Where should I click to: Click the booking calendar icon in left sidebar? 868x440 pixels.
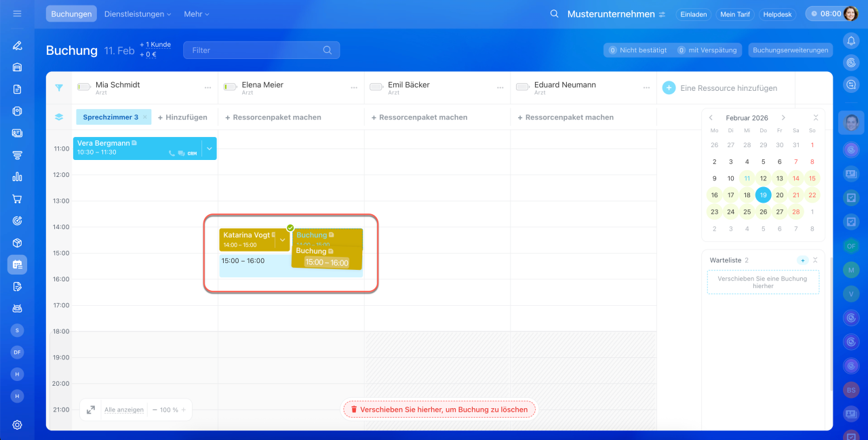tap(17, 264)
